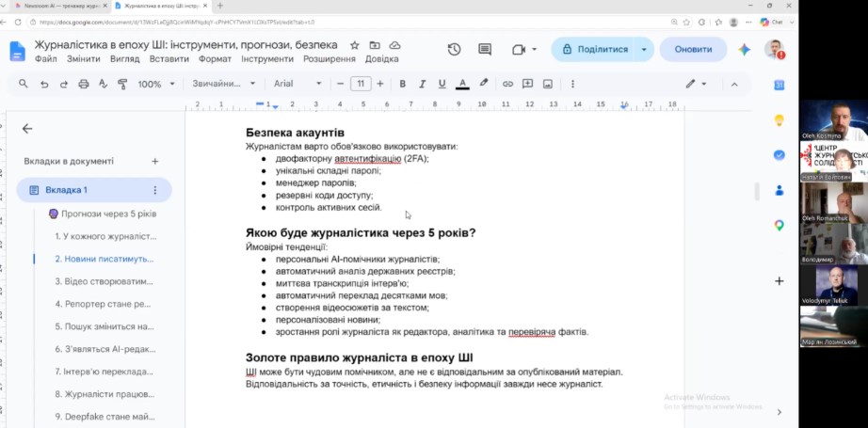Insert an image from toolbar
868x428 pixels.
(x=548, y=84)
